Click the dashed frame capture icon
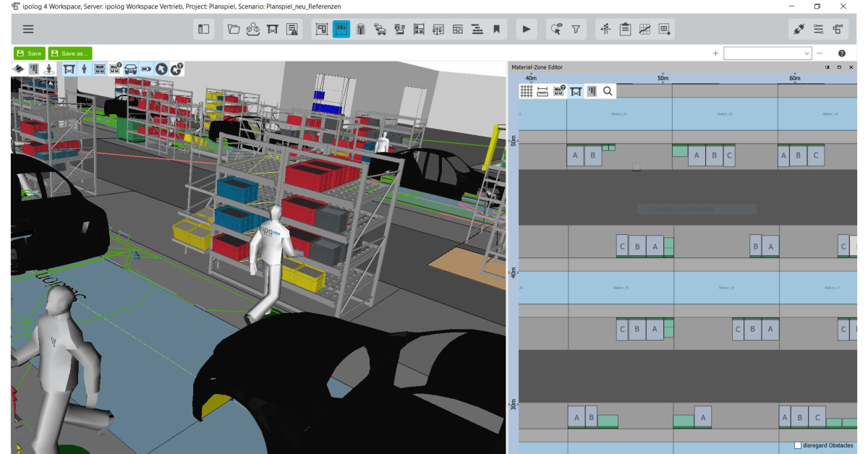Screen dimensions: 868x454 pyautogui.click(x=665, y=30)
